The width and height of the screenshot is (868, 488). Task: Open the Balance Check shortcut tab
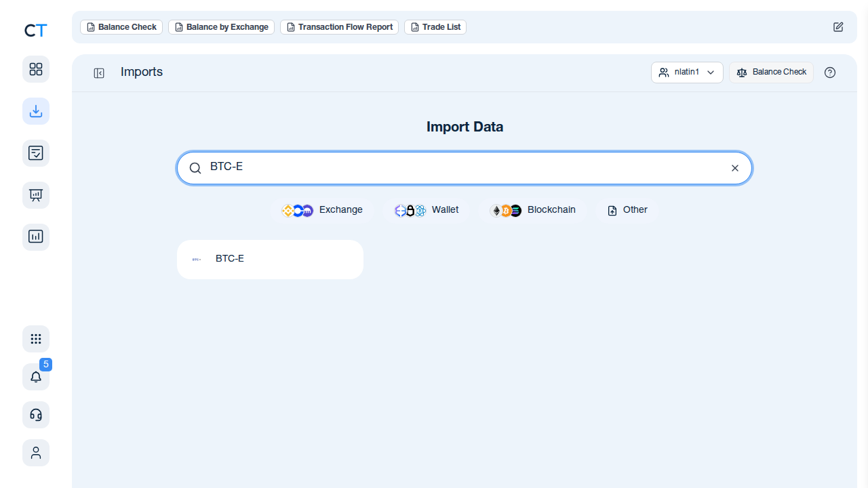(x=121, y=27)
